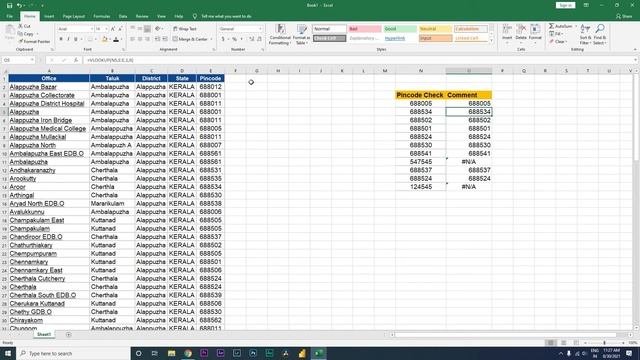Expand the cell styles gallery
Viewport: 640px width, 360px height.
click(491, 41)
